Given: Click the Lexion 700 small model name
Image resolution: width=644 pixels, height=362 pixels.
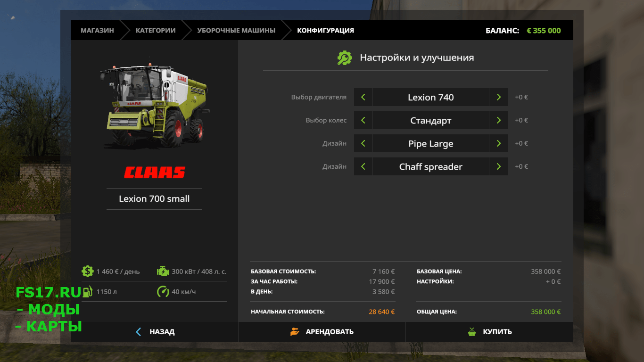Looking at the screenshot, I should pos(154,199).
